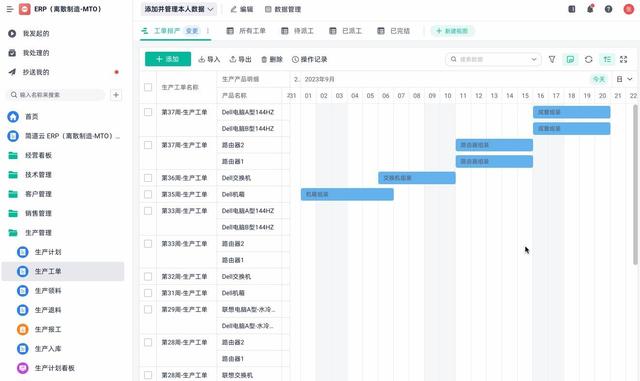Check the 第37周 row with Dell电脑A型144HZ
Image resolution: width=640 pixels, height=381 pixels.
148,112
